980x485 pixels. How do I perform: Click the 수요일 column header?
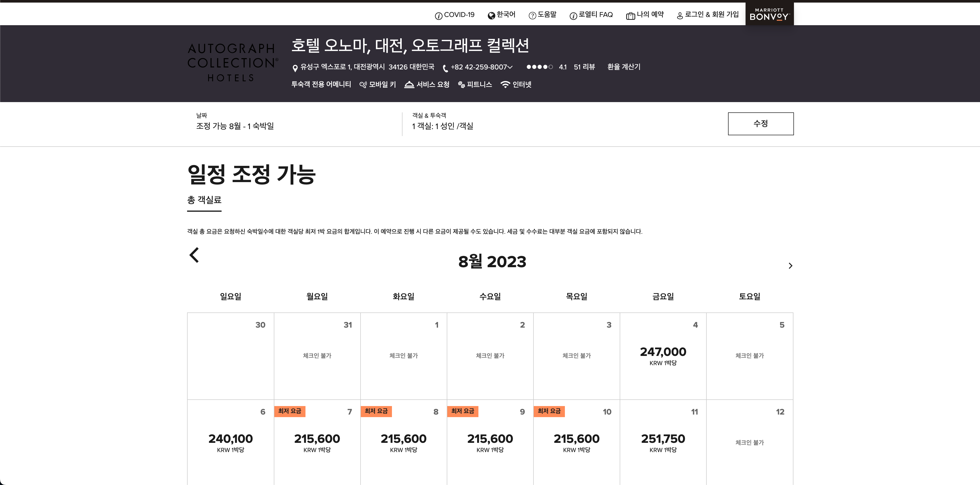490,297
